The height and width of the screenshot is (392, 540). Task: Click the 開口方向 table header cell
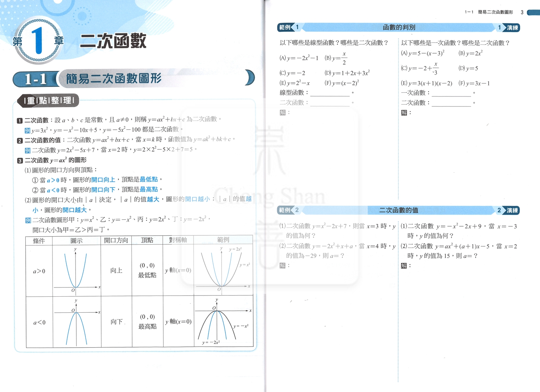[117, 240]
